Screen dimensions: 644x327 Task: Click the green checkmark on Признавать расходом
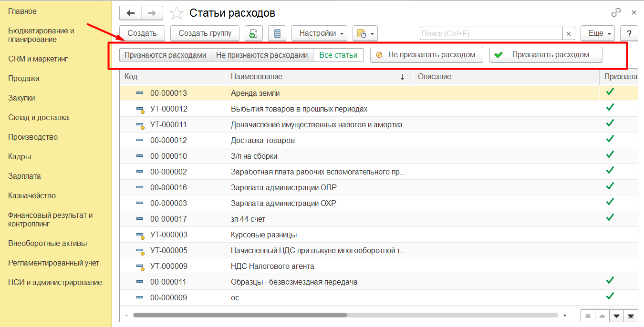point(499,55)
